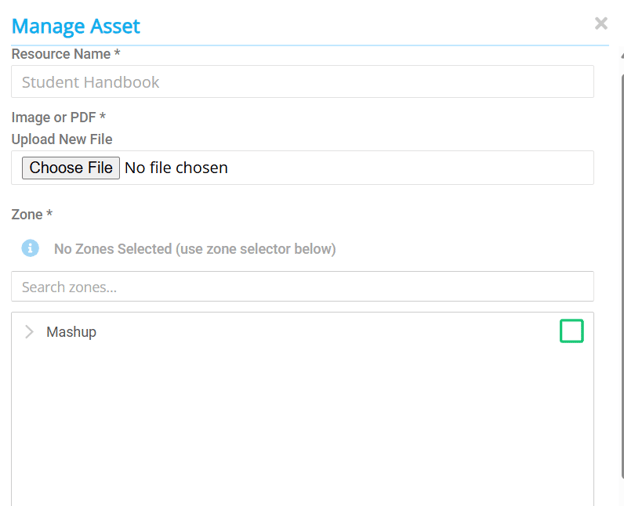Click empty area inside the zone tree panel

[300, 430]
